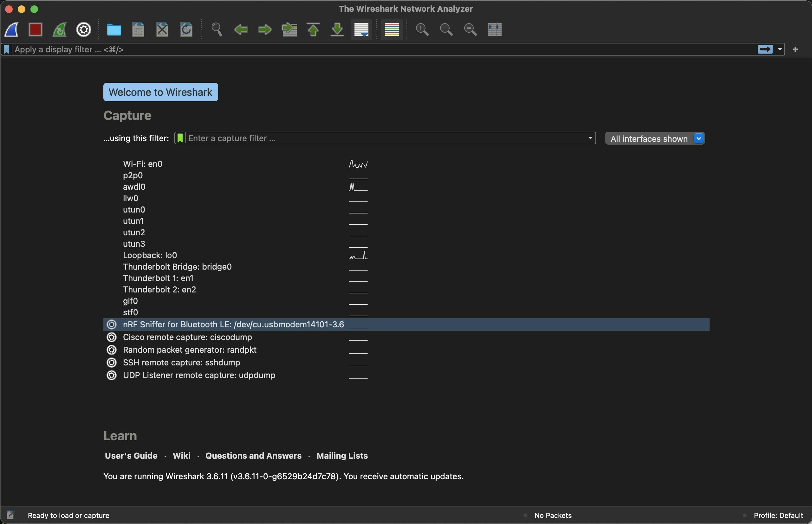The height and width of the screenshot is (524, 812).
Task: Expand display filter history dropdown arrow
Action: [780, 49]
